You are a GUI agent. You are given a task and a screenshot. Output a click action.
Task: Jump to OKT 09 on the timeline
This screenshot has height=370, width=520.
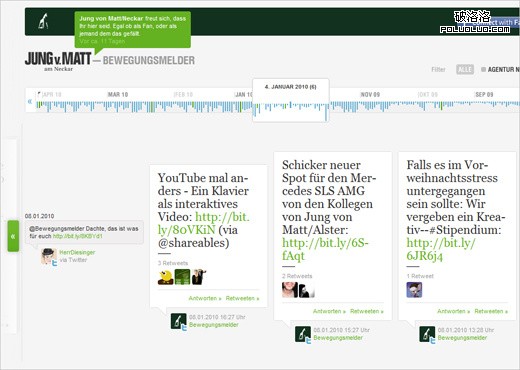coord(427,94)
